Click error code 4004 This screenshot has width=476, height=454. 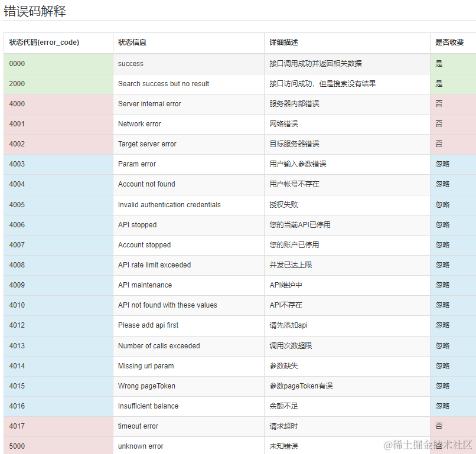coord(17,184)
